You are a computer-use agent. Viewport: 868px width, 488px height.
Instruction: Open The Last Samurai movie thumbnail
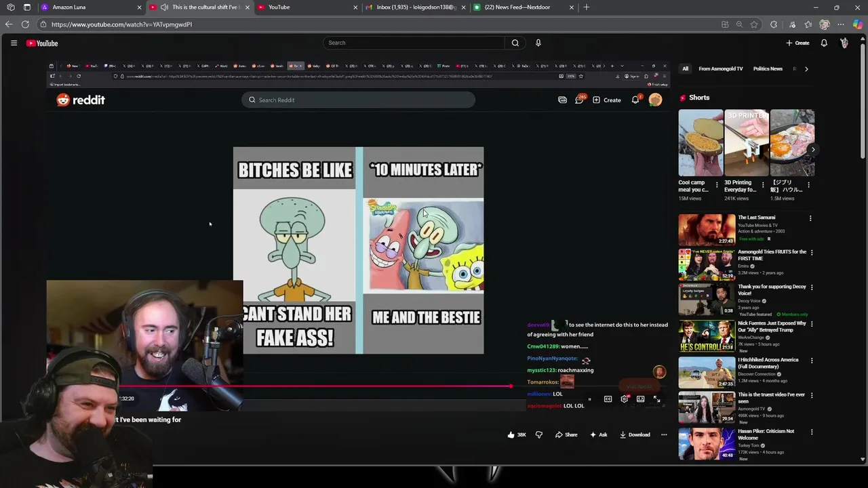pos(707,230)
